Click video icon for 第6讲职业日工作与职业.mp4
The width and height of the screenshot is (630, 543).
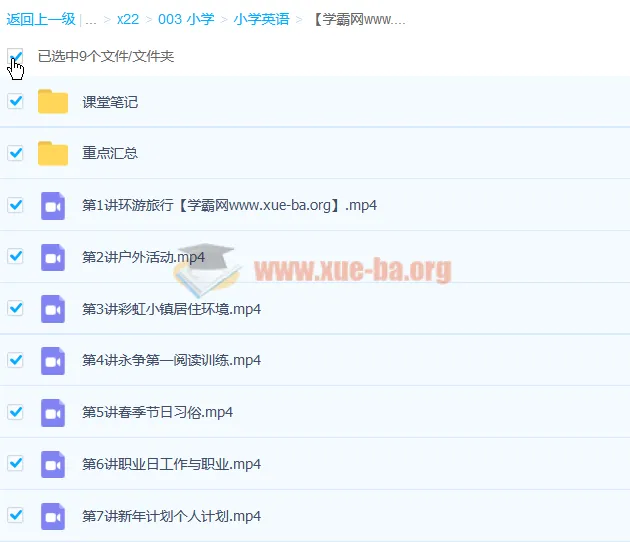point(53,464)
